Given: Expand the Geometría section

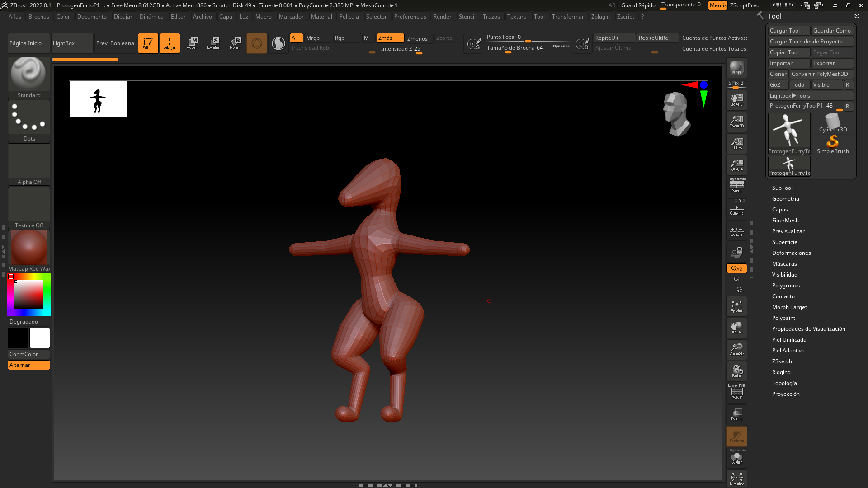Looking at the screenshot, I should (785, 199).
